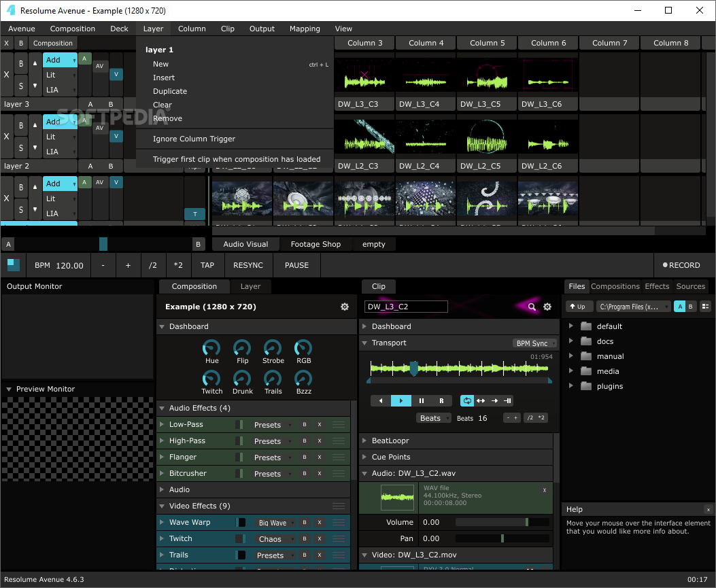This screenshot has height=588, width=716.
Task: Click the BPM metronome square indicator
Action: tap(14, 265)
